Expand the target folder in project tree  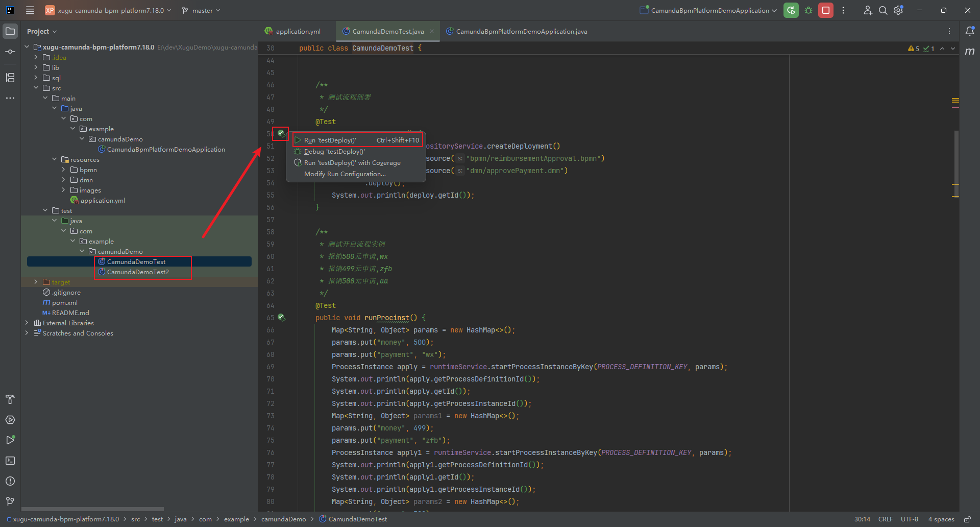click(x=36, y=282)
